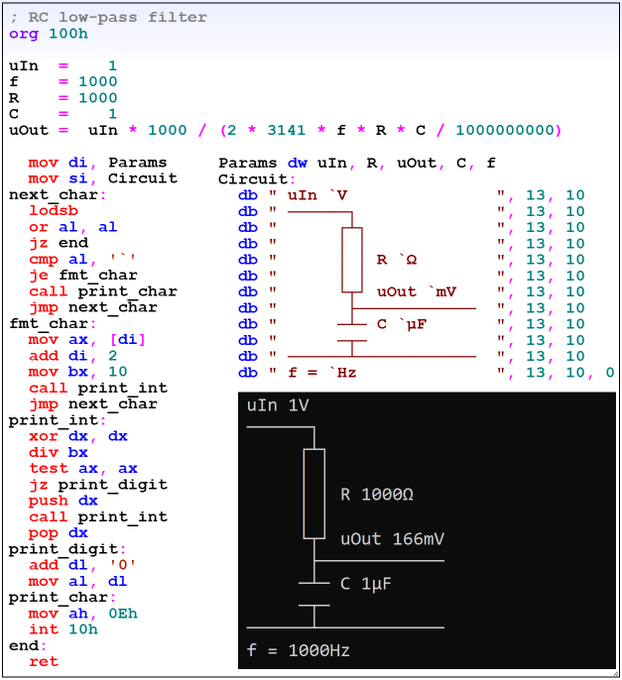622x680 pixels.
Task: Click the 'C = 1' constant line
Action: tap(63, 114)
